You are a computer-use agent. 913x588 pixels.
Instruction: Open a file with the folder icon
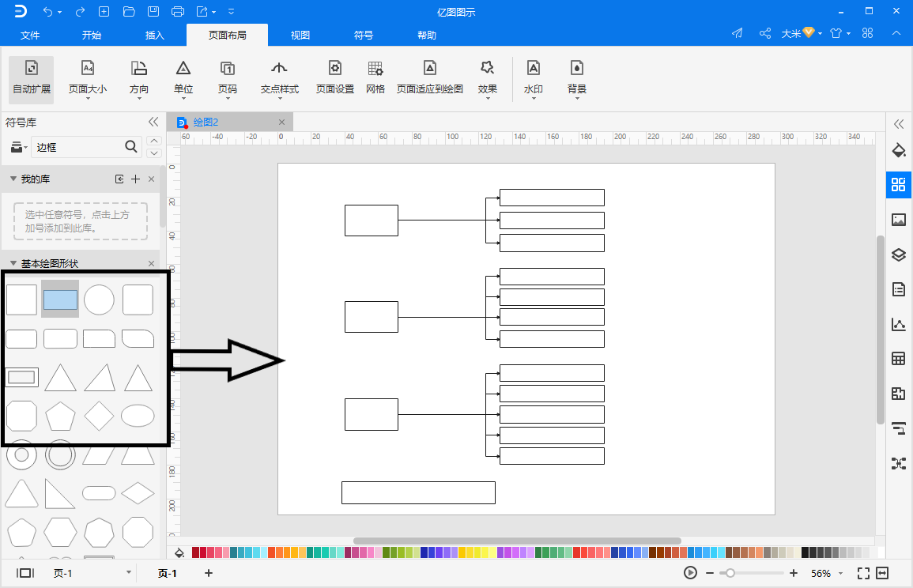[x=129, y=12]
